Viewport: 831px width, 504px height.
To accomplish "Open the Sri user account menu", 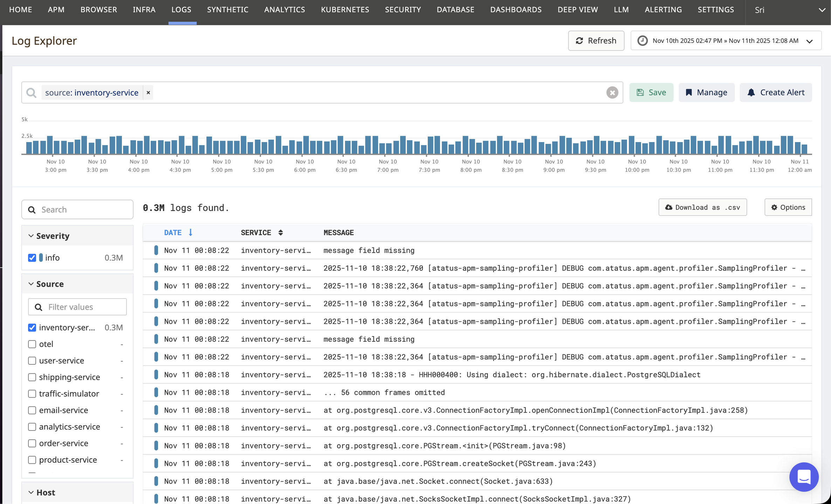I will (788, 10).
